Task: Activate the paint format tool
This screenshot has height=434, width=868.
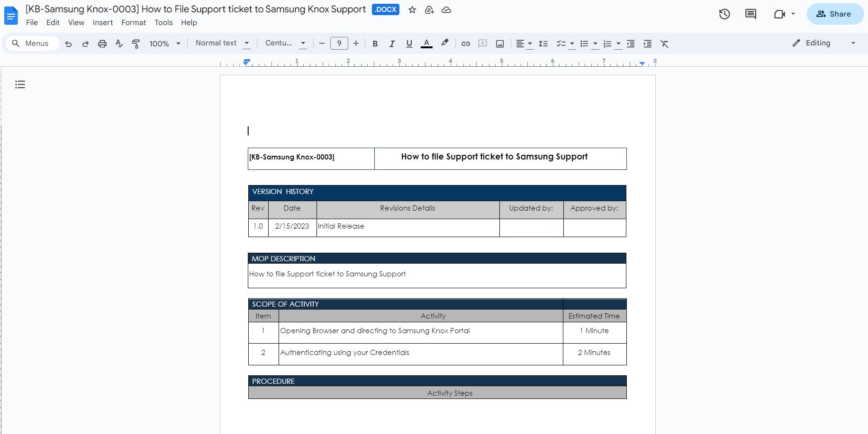Action: coord(136,44)
